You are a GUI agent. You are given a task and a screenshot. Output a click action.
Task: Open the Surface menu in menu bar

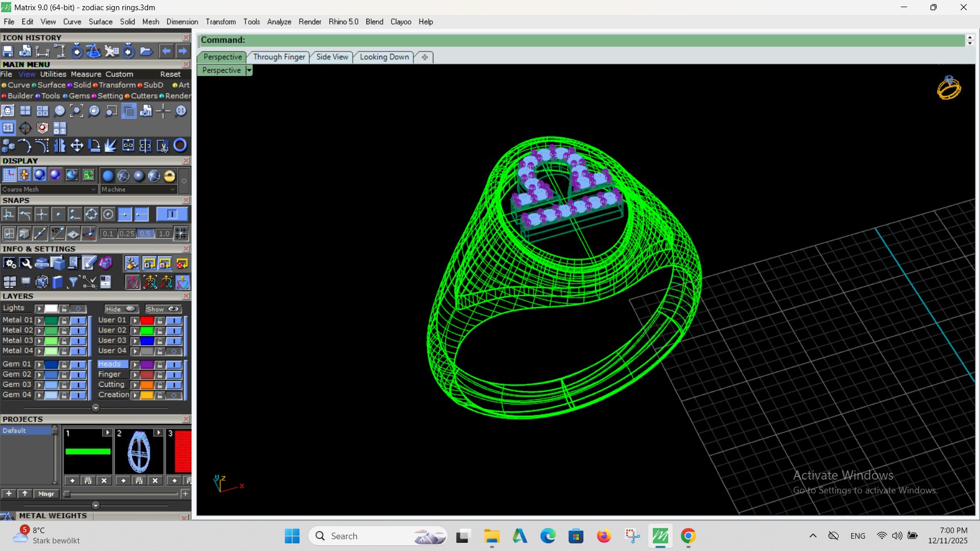tap(101, 22)
